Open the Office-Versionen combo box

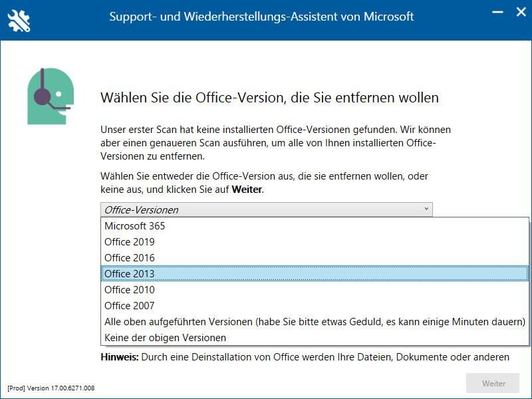point(267,209)
